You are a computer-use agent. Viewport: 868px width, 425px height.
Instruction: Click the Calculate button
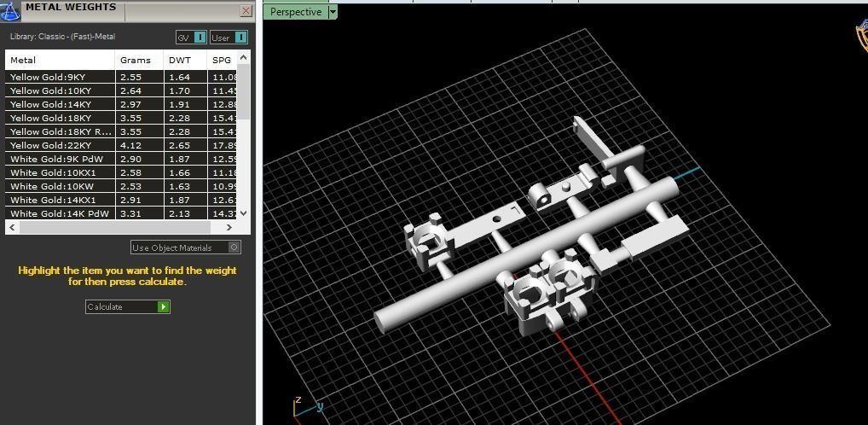pyautogui.click(x=128, y=306)
